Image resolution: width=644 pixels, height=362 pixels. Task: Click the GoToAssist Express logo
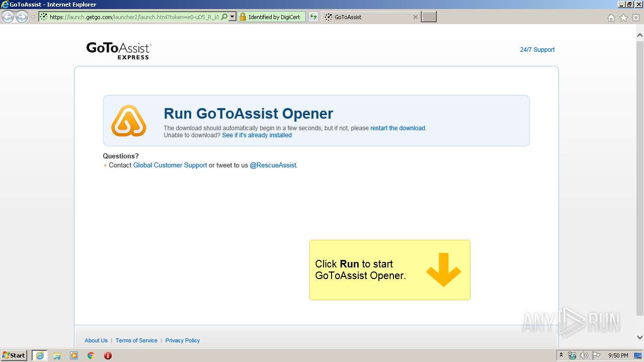tap(119, 50)
